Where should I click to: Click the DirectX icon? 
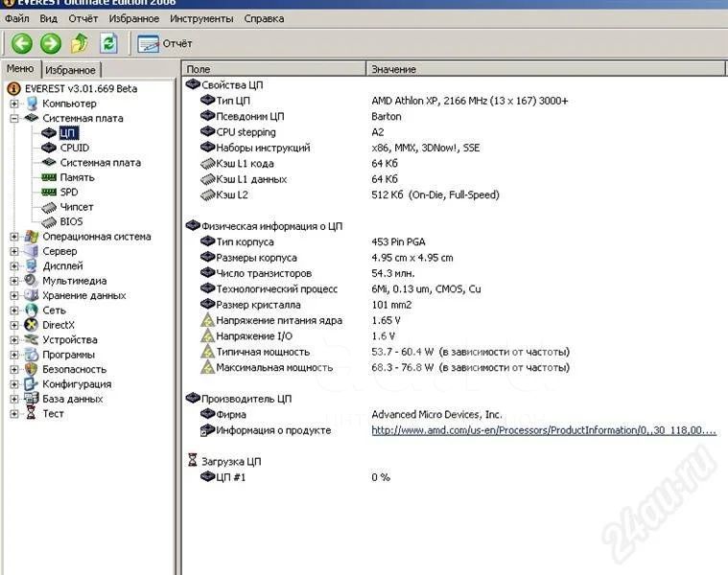tap(32, 325)
